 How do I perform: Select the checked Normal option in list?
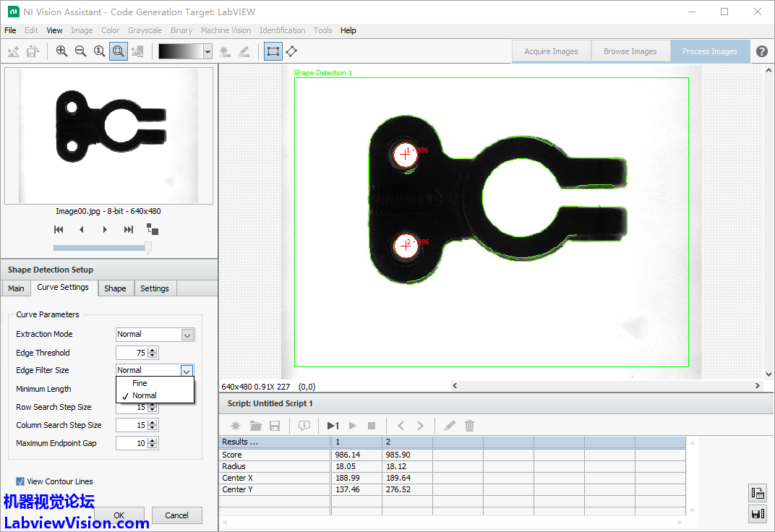pyautogui.click(x=144, y=395)
